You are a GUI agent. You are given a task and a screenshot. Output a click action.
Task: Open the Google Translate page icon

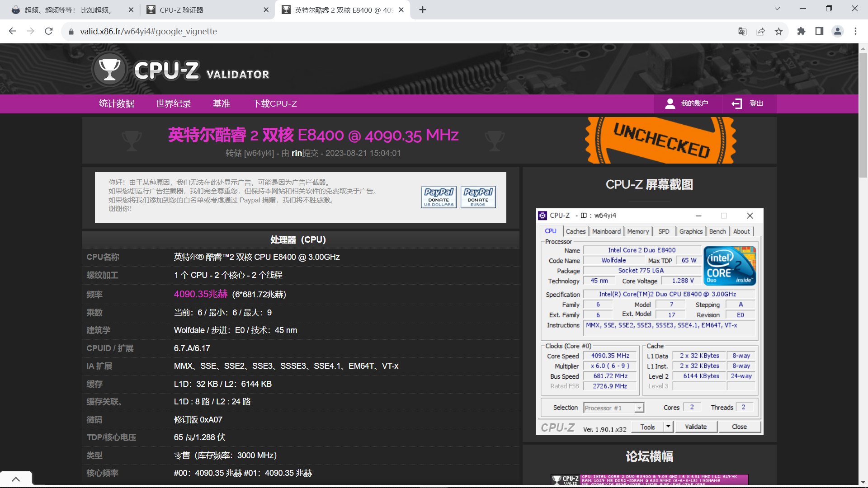[742, 31]
